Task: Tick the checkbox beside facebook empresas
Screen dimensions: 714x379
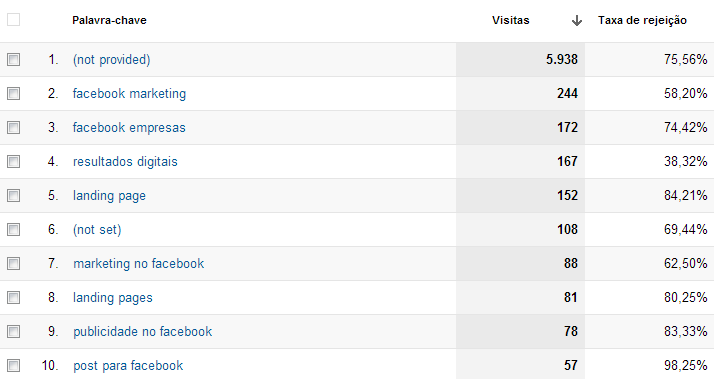Action: [x=14, y=128]
